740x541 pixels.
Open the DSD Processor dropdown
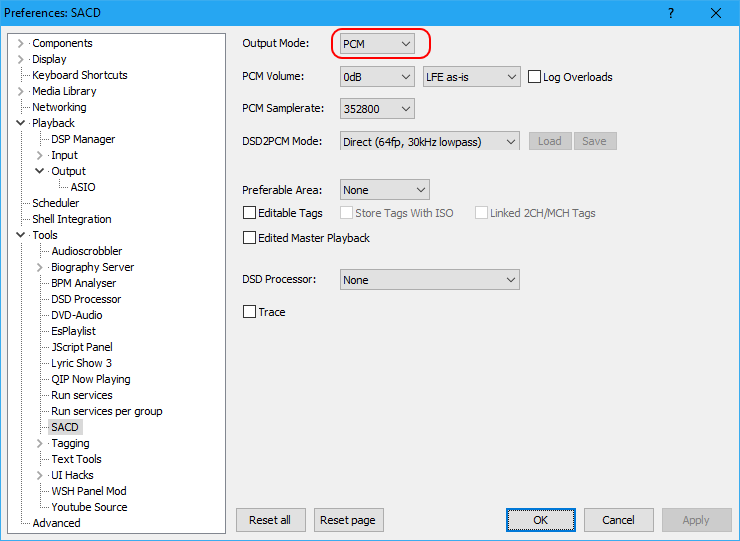[x=429, y=280]
